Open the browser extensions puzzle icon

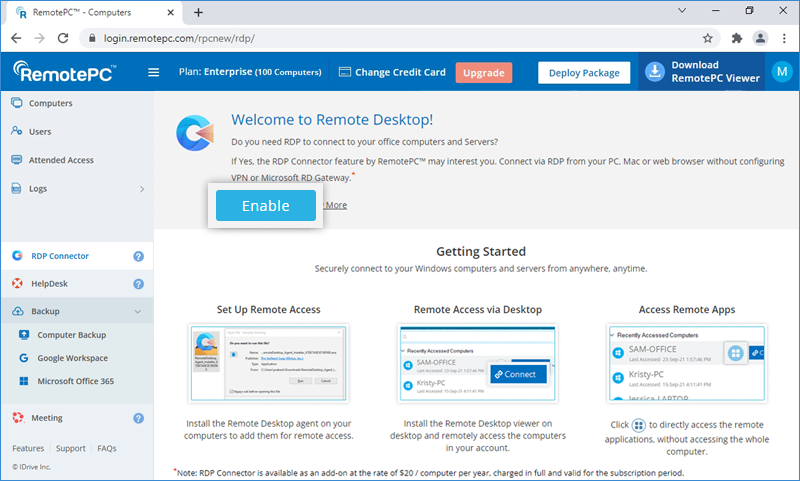coord(737,38)
